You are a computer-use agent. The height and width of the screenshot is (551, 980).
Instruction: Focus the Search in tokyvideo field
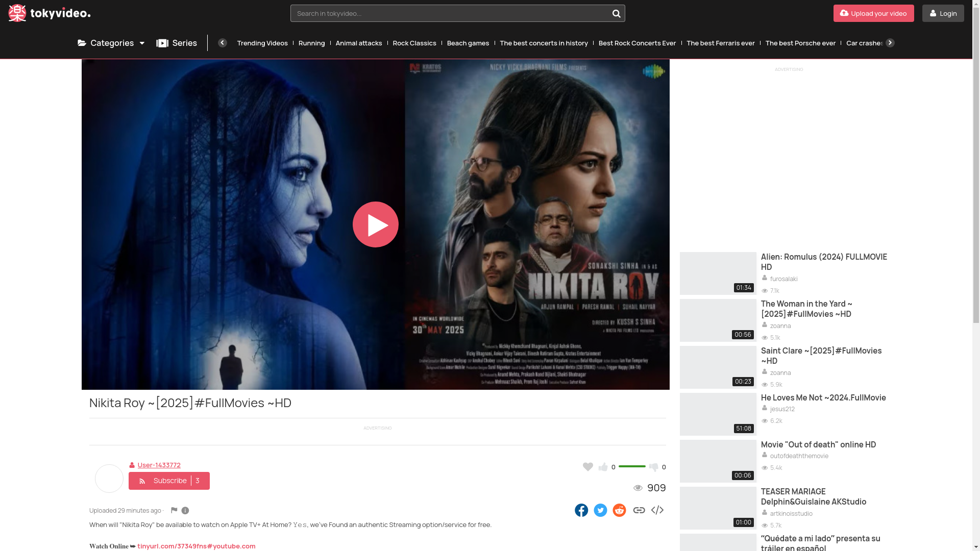[x=451, y=13]
